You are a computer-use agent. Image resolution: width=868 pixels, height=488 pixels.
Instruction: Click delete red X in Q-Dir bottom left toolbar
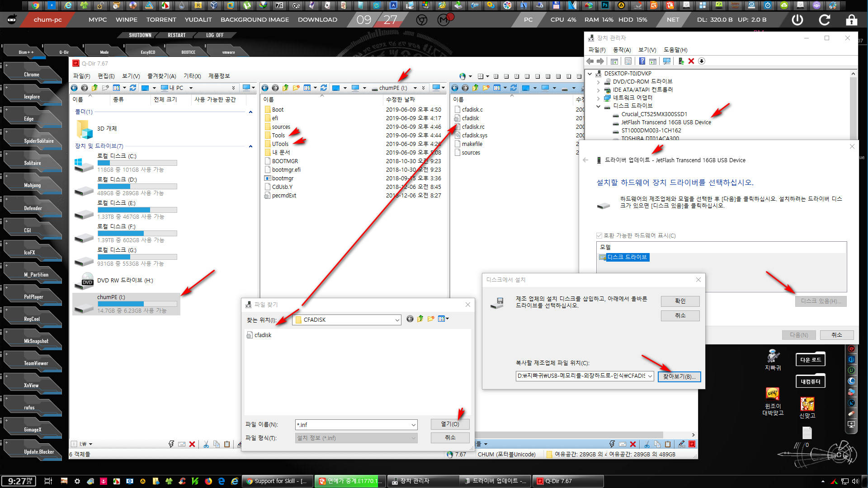coord(192,444)
